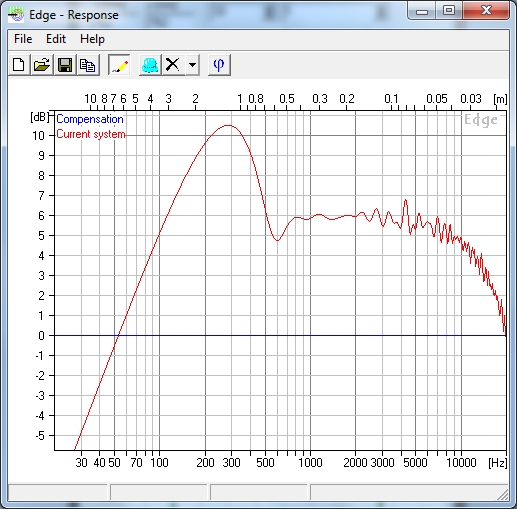Click the resize grip in status bar corner
Screen dimensions: 517x509
[503, 495]
